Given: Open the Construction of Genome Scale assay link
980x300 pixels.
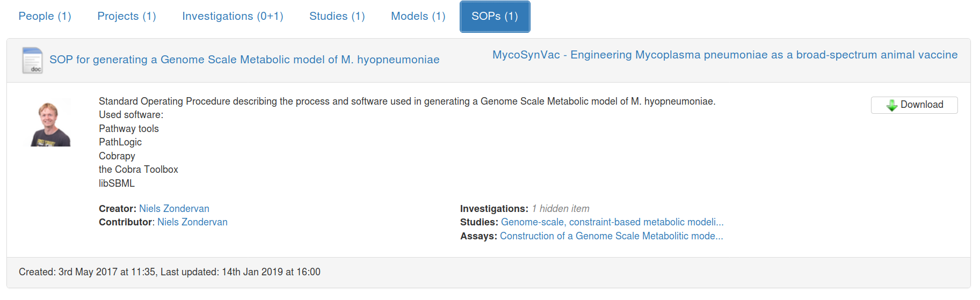Looking at the screenshot, I should 611,236.
